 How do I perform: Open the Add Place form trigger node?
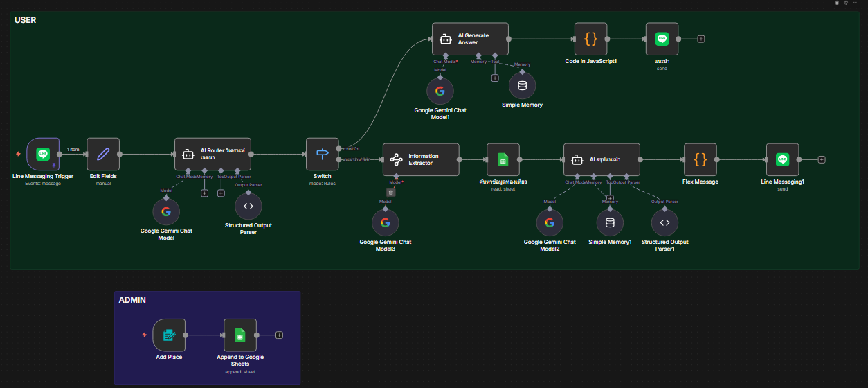tap(169, 335)
